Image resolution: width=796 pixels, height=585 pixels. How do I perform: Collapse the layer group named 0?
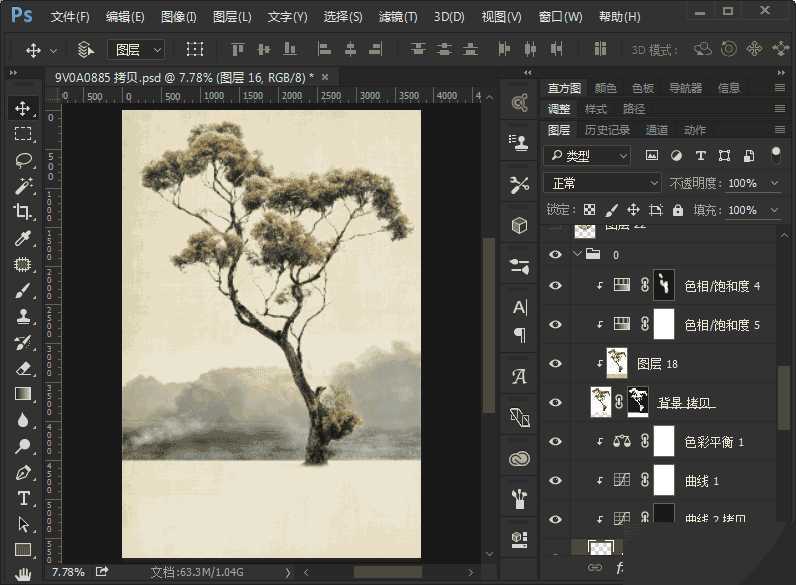(x=578, y=255)
